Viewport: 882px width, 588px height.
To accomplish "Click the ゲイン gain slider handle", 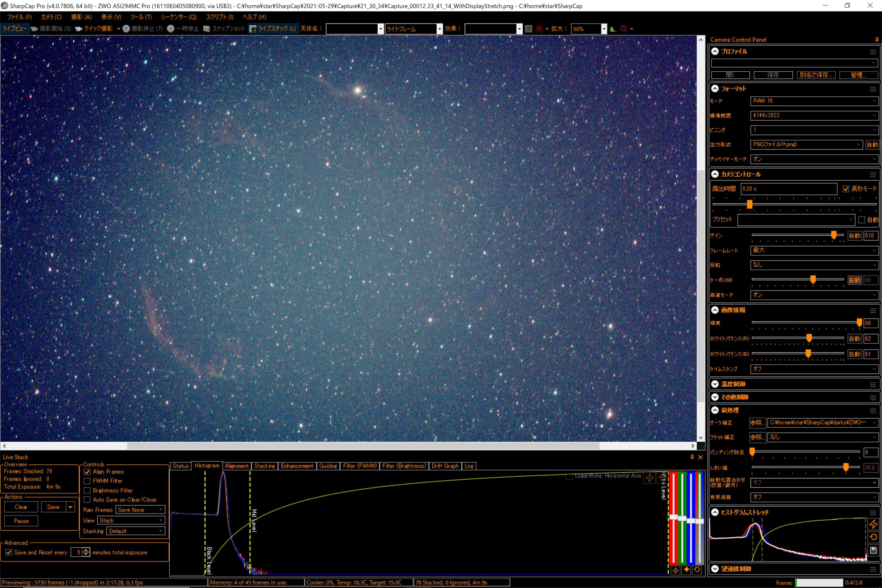I will [834, 235].
